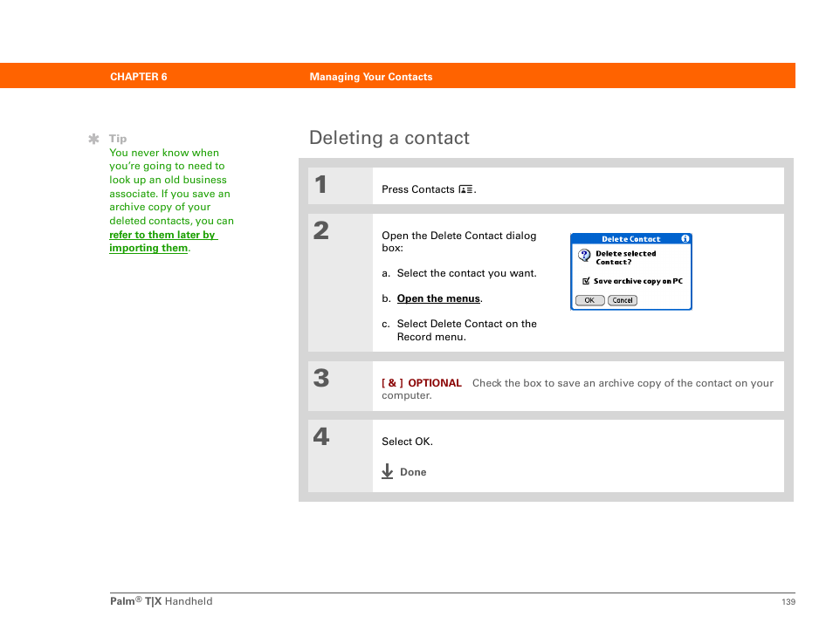Click 'Select Delete Contact on the Record menu' text
The height and width of the screenshot is (644, 833).
[x=467, y=330]
